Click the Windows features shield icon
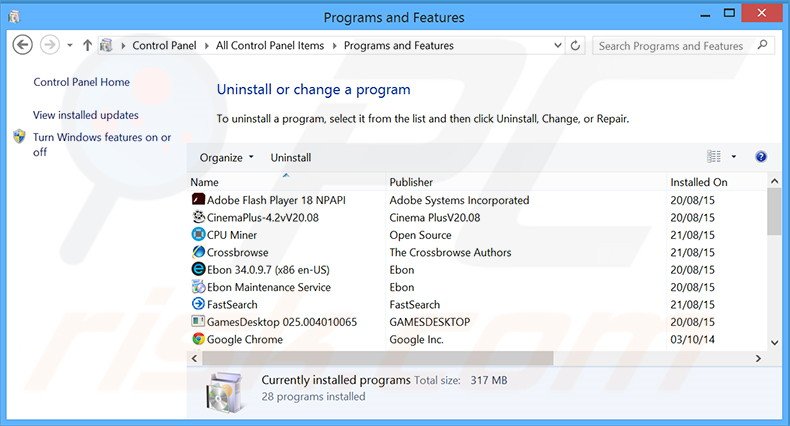790x426 pixels. 19,136
